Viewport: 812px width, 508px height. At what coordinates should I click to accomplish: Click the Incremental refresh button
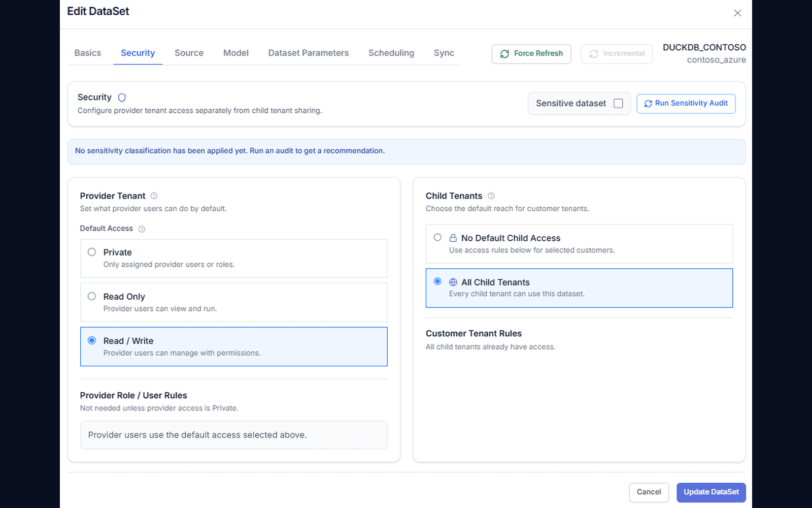point(617,54)
